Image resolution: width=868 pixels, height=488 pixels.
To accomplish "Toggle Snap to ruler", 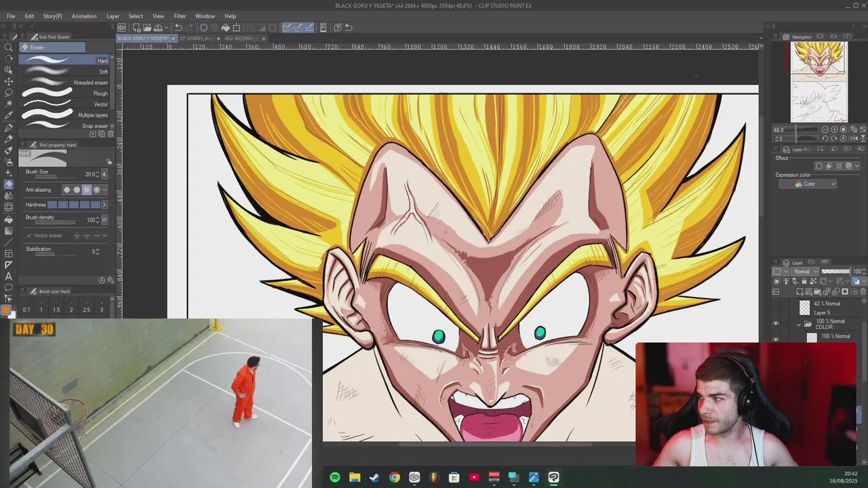I will tap(287, 28).
